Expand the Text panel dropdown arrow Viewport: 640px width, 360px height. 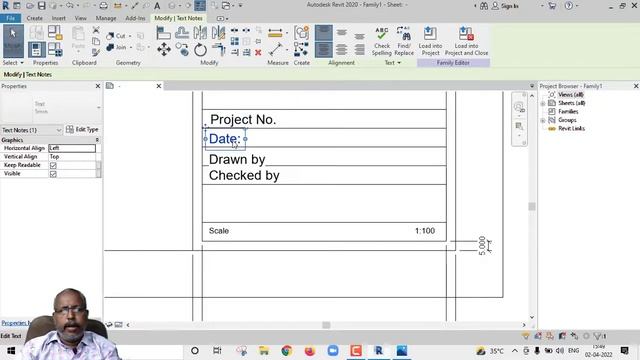point(399,63)
